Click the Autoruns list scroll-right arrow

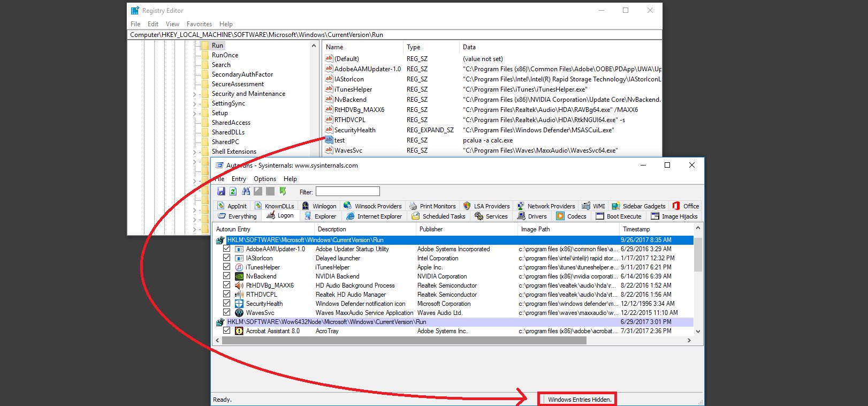[x=689, y=341]
